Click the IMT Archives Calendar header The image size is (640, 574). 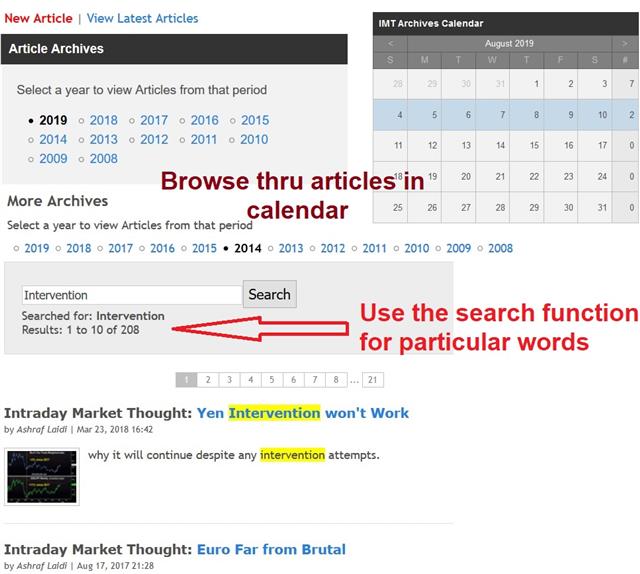point(506,24)
